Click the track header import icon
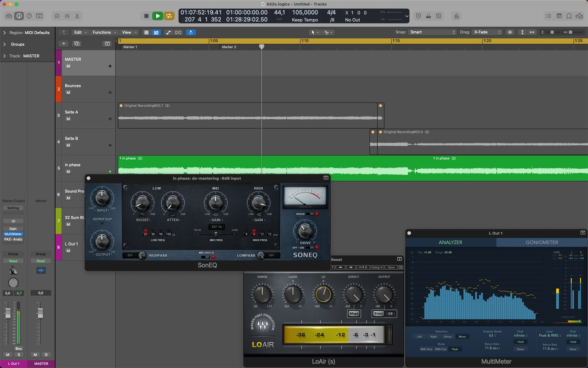Viewport: 588px width, 368px height. click(x=107, y=44)
